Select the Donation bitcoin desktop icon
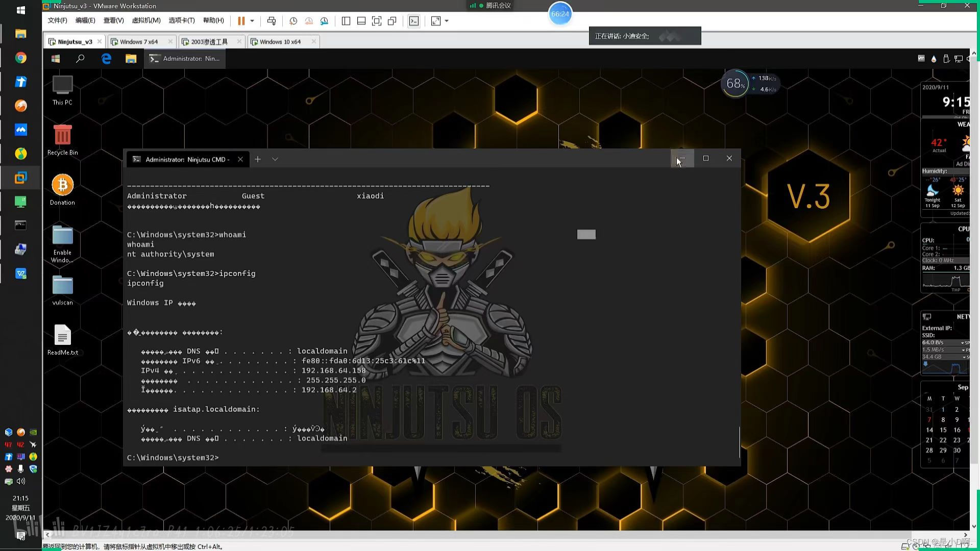 62,190
